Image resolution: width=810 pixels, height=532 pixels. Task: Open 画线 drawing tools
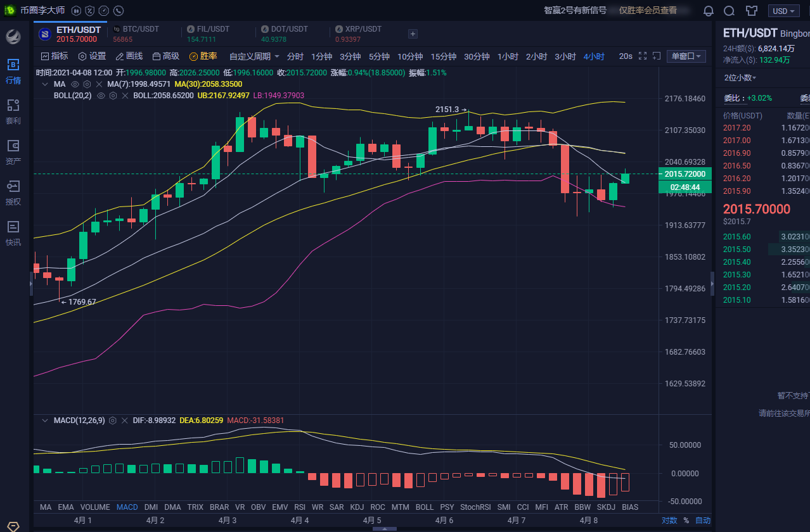pyautogui.click(x=129, y=56)
